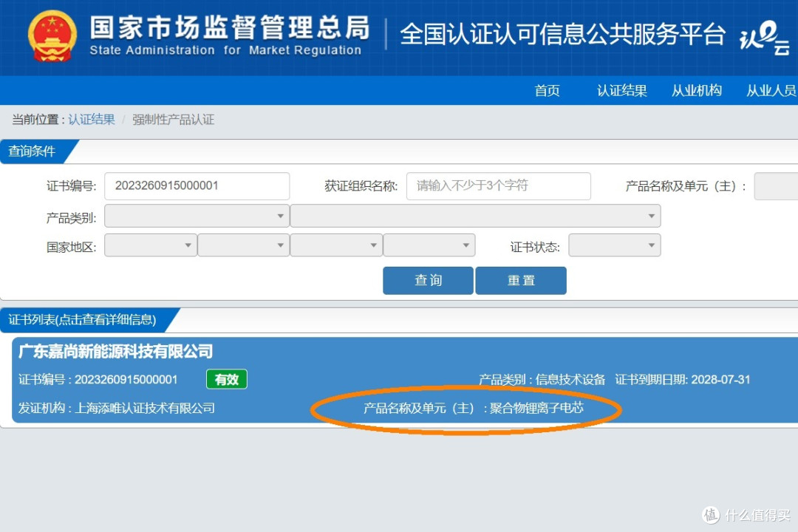Focus the 证书编号 input field

[197, 185]
